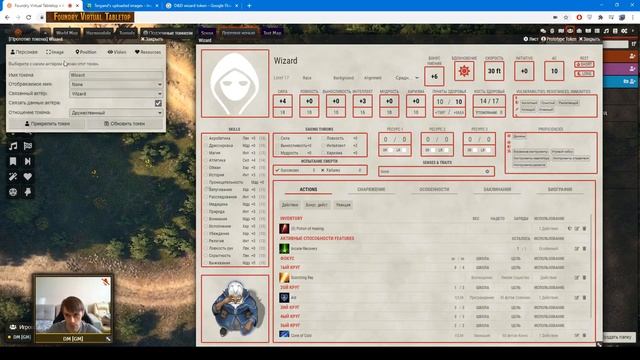
Task: Open the Biography tab of sheet
Action: tap(560, 189)
